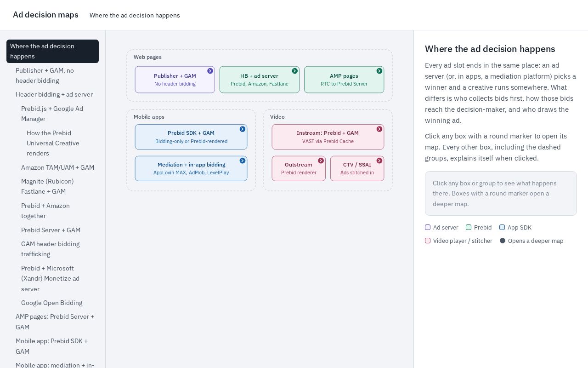Click the right panel heading 'Where the ad decision happens'
588x368 pixels.
point(490,49)
